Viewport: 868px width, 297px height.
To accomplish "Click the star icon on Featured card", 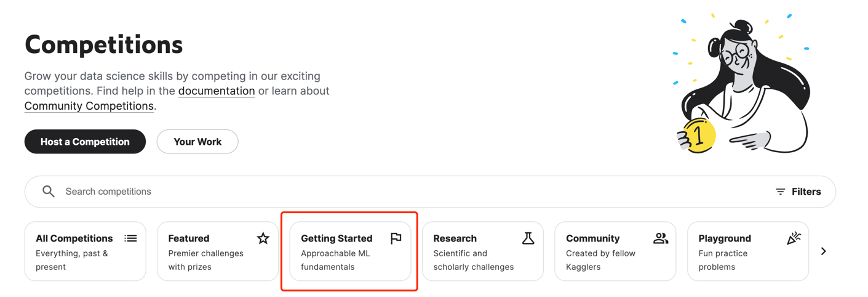I will 263,238.
